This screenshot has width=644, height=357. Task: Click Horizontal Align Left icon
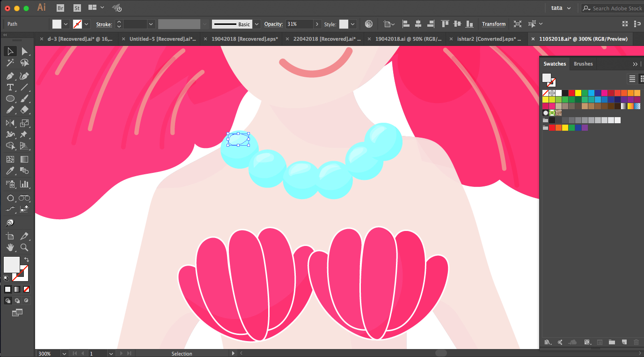[406, 24]
